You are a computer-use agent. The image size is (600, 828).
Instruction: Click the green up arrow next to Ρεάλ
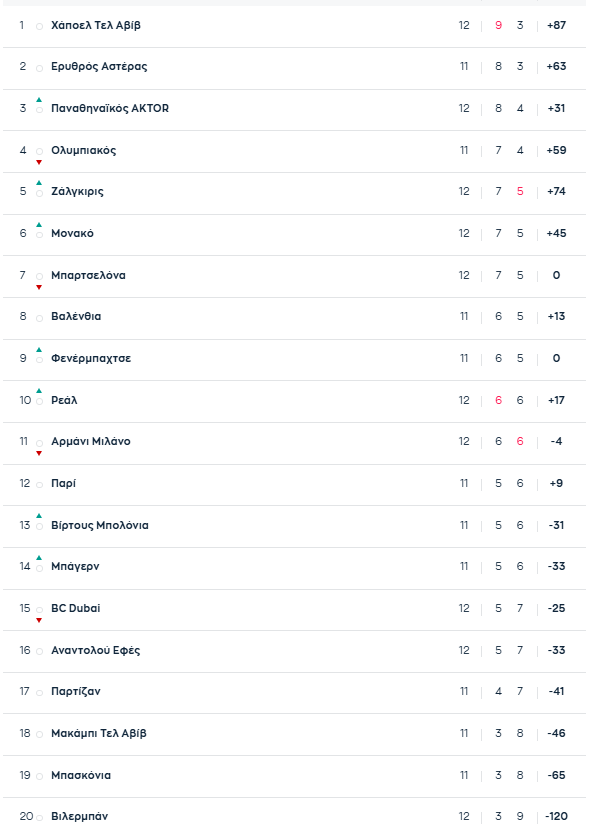pos(39,391)
